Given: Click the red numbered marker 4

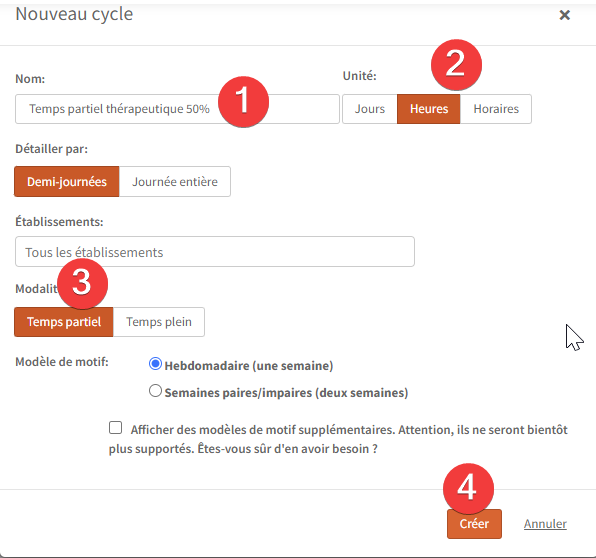Looking at the screenshot, I should pos(468,488).
